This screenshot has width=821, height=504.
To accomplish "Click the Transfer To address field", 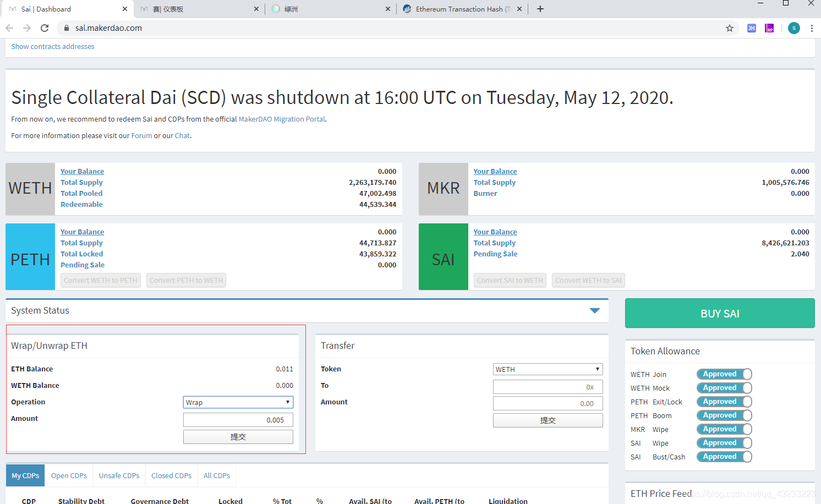I will click(x=548, y=387).
